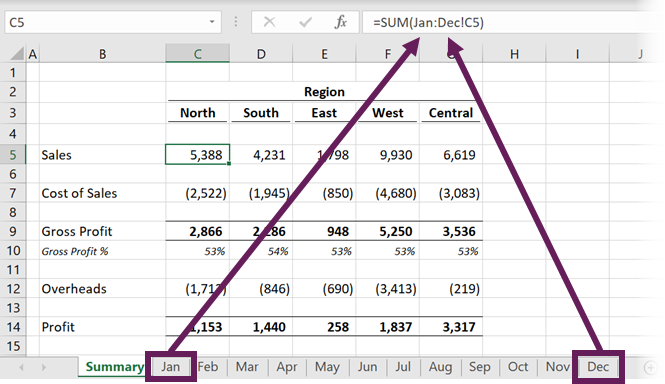This screenshot has width=665, height=384.
Task: Switch to the Summary sheet tab
Action: click(114, 367)
